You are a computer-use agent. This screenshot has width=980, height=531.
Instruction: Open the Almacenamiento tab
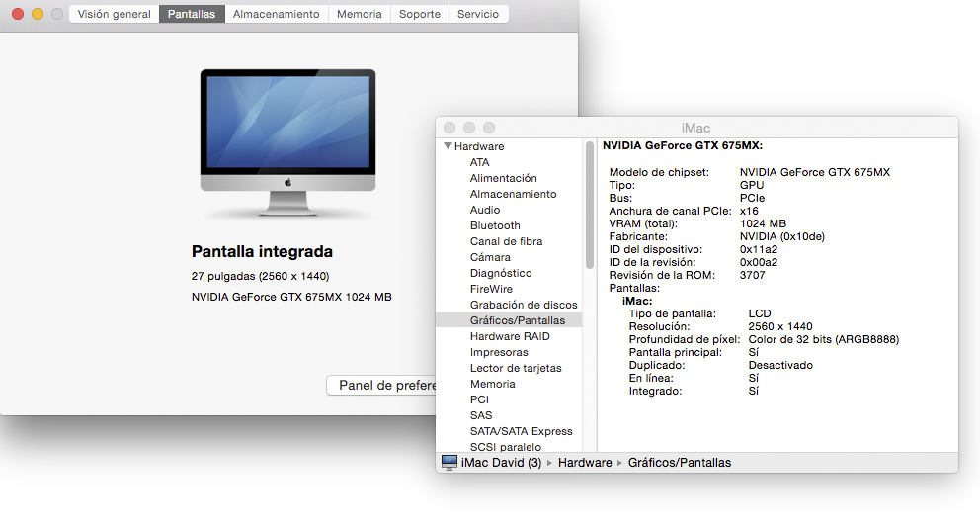(277, 14)
